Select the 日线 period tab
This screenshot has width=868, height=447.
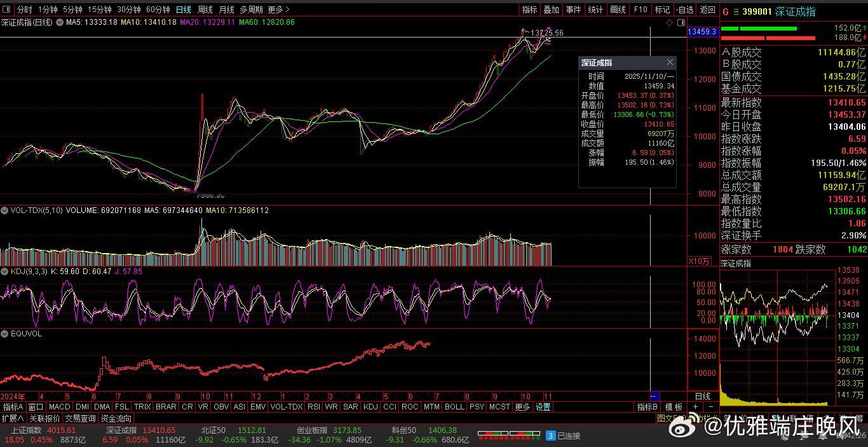point(184,10)
